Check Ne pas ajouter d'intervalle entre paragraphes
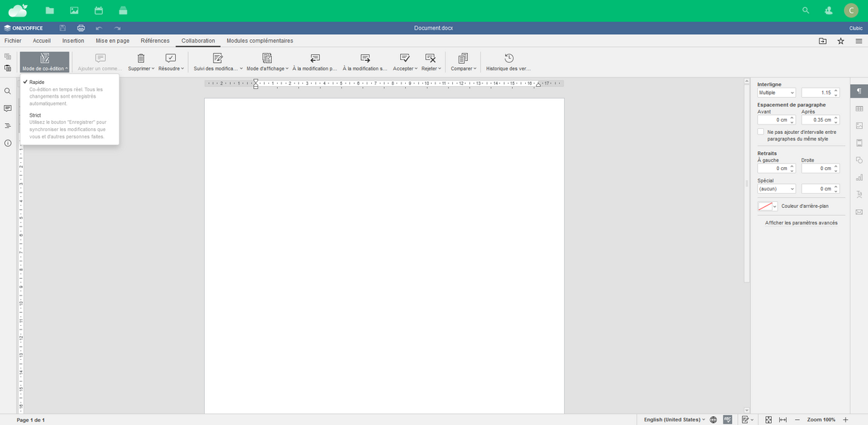Image resolution: width=868 pixels, height=425 pixels. coord(761,132)
